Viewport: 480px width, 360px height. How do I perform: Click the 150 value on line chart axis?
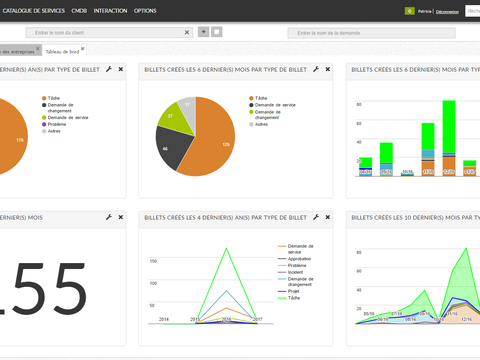tap(153, 261)
